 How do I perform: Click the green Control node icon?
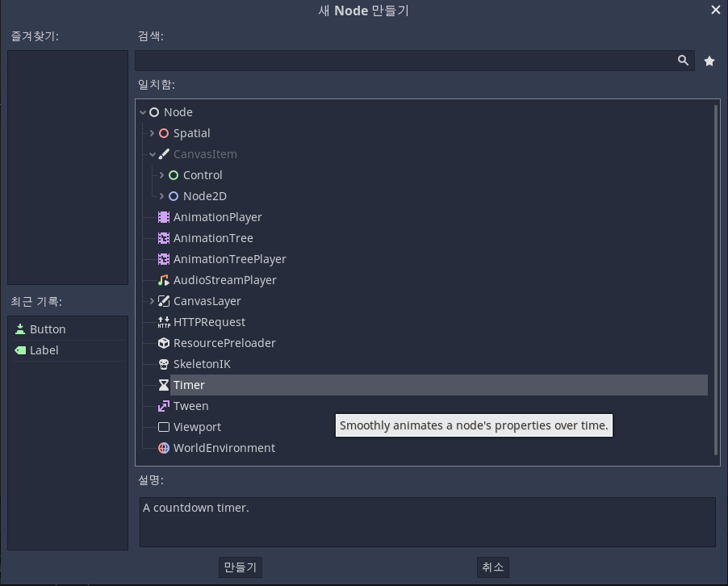pyautogui.click(x=174, y=175)
